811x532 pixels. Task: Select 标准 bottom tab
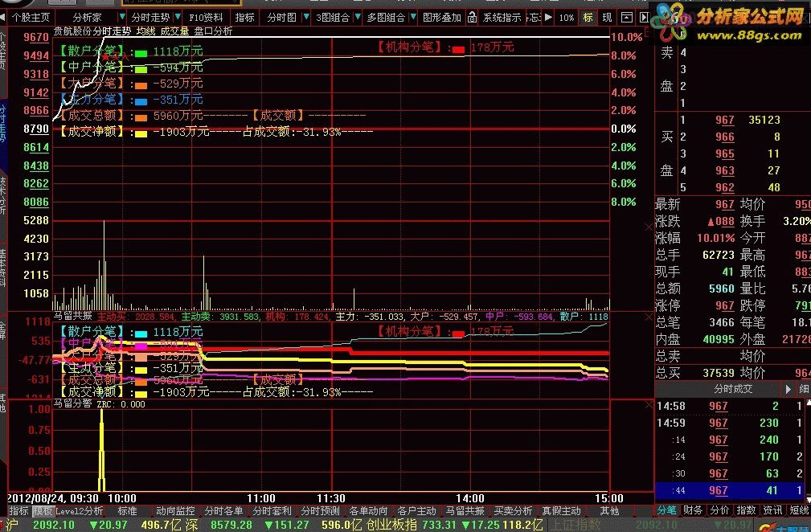point(127,511)
